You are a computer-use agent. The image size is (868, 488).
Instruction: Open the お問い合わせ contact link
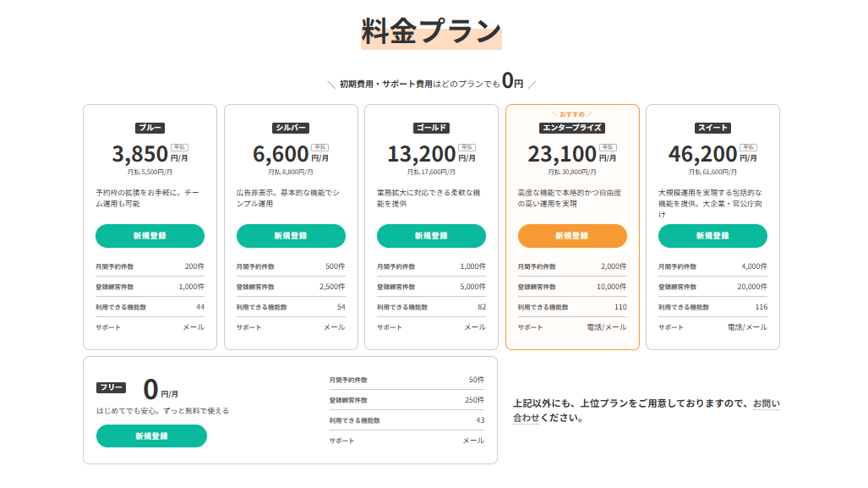(766, 403)
